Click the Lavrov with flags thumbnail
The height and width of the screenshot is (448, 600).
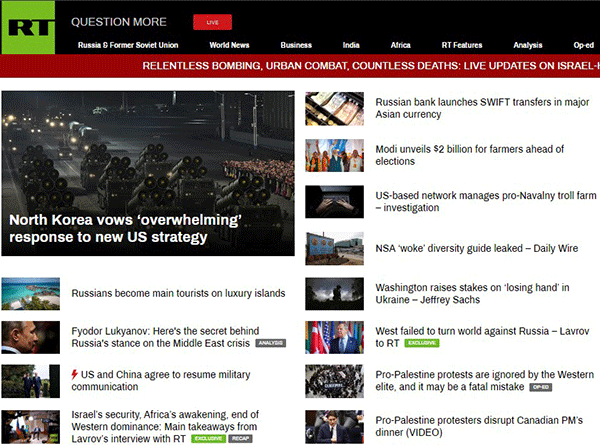(334, 337)
